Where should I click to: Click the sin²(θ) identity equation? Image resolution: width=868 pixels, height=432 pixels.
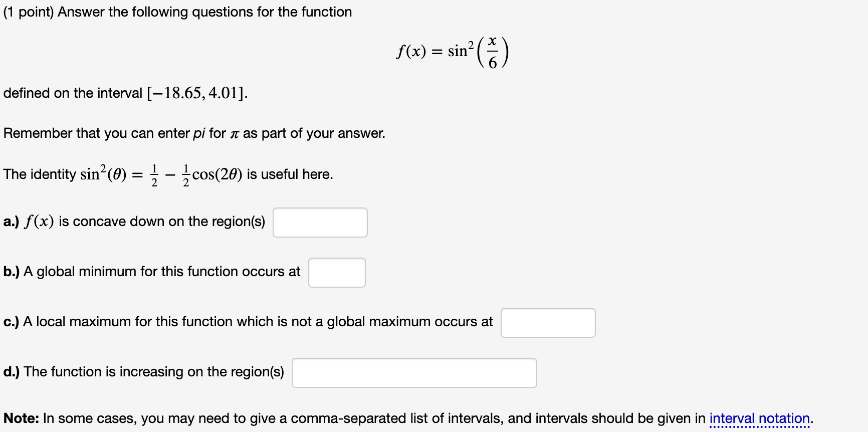[161, 174]
